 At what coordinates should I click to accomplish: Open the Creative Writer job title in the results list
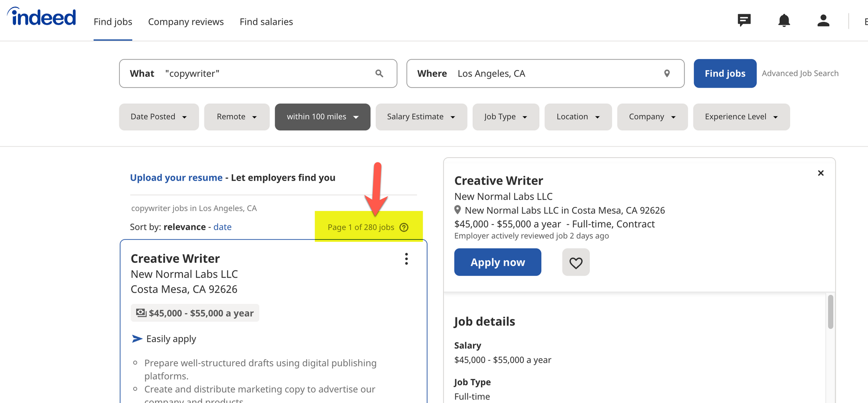(175, 259)
